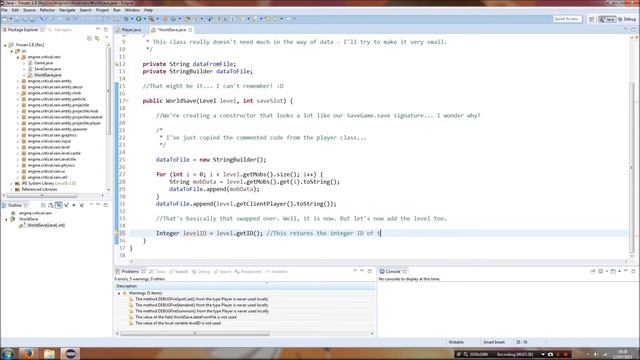Screen dimensions: 640x360
Task: Expand the JRE System Library node
Action: [x=11, y=184]
